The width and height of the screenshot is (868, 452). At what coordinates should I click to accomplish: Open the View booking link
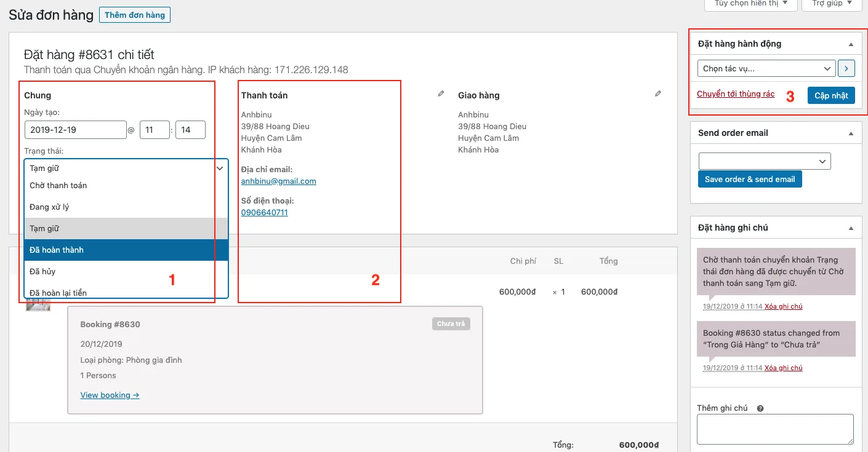[x=110, y=395]
